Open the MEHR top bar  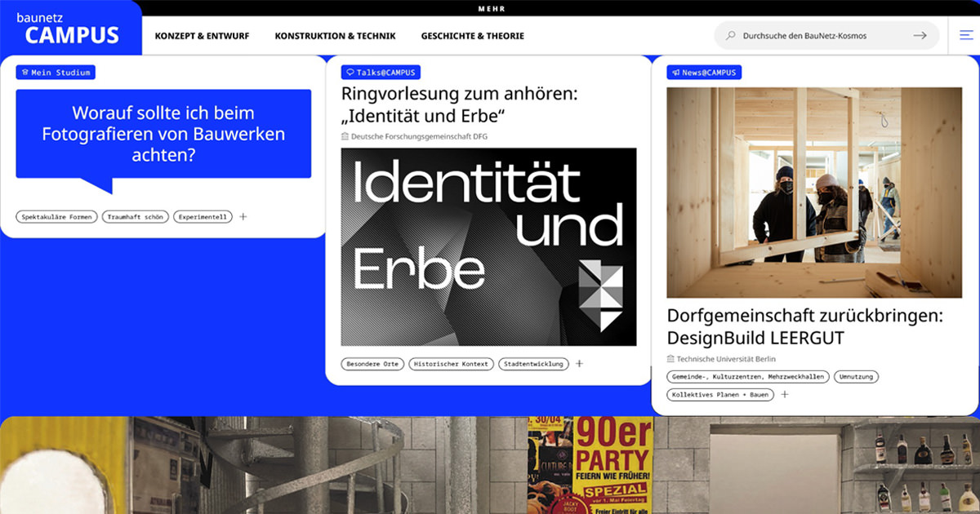coord(492,8)
